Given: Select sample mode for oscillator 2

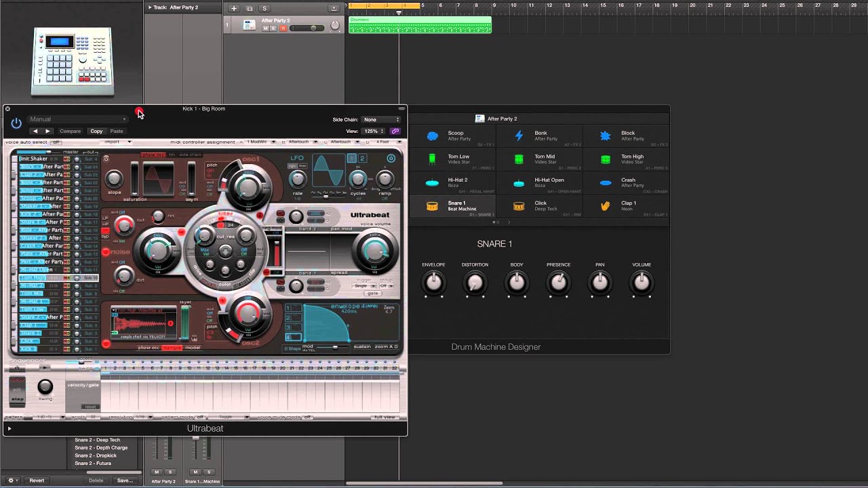Looking at the screenshot, I should (172, 348).
